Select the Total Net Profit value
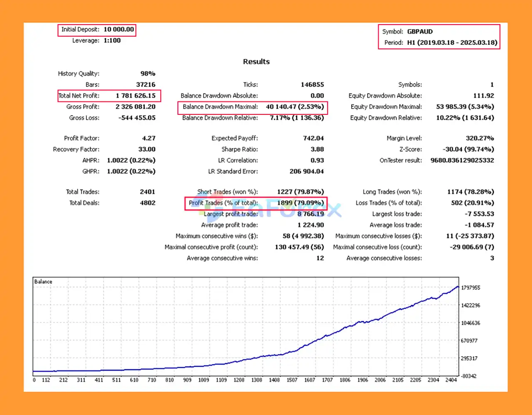The height and width of the screenshot is (415, 532). click(135, 96)
